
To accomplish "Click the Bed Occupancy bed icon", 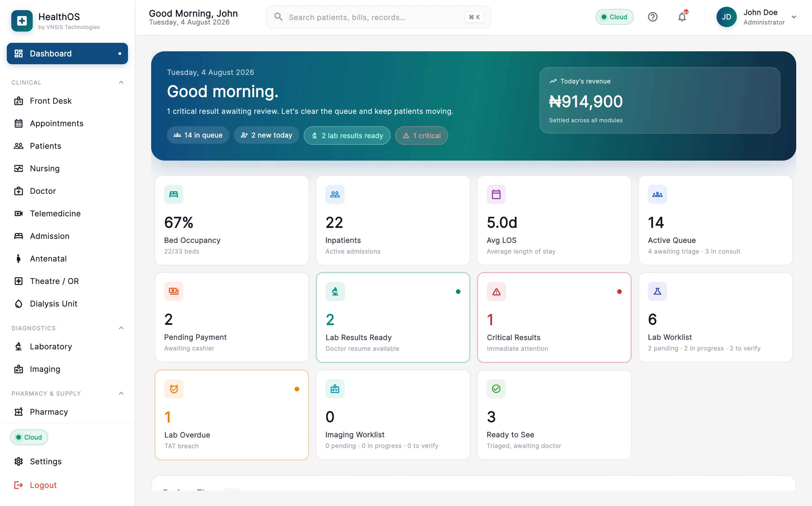I will click(173, 194).
